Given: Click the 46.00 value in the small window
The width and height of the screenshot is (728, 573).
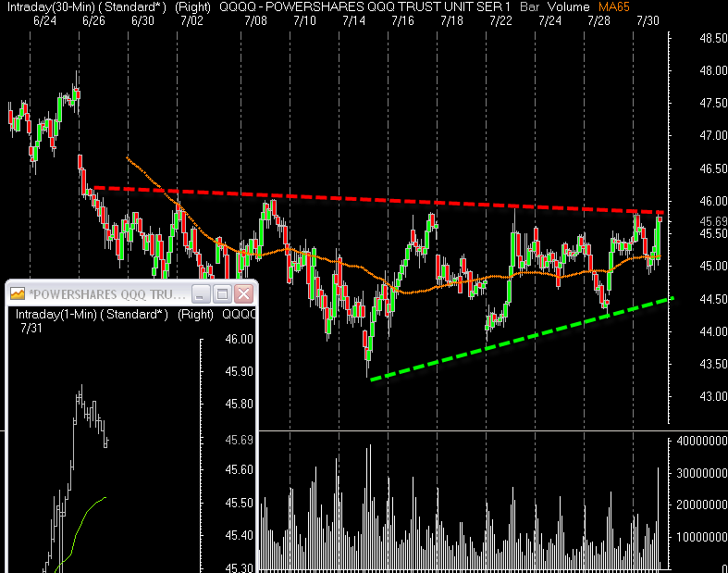Looking at the screenshot, I should click(239, 339).
